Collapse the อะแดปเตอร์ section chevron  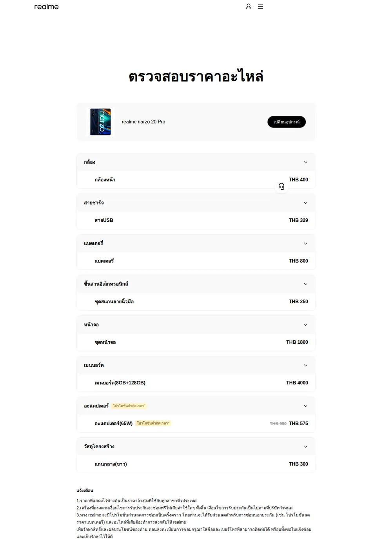(306, 406)
